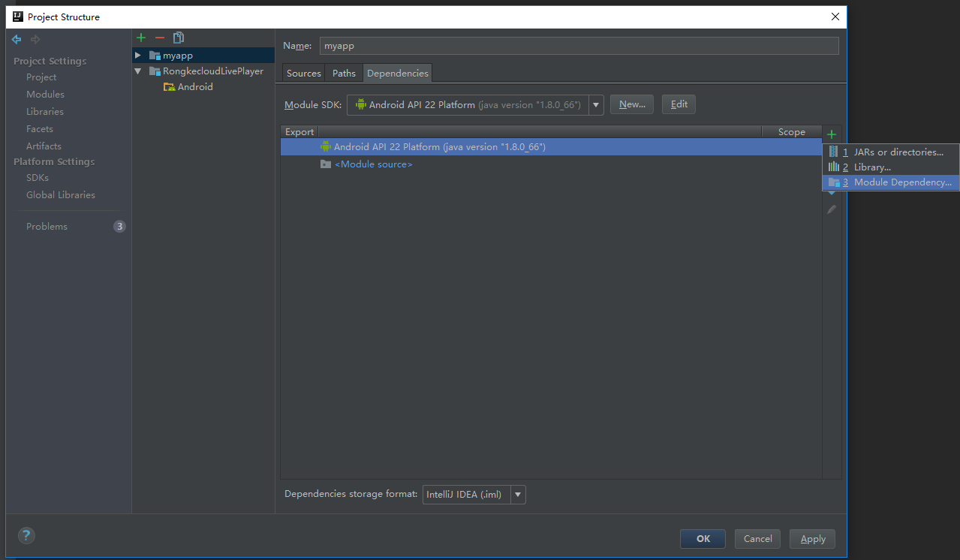Add a dependency with the green plus

832,134
